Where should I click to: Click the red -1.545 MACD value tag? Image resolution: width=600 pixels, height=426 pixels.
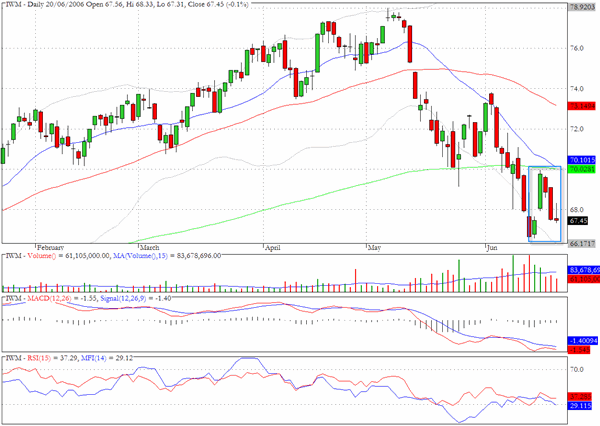point(579,350)
